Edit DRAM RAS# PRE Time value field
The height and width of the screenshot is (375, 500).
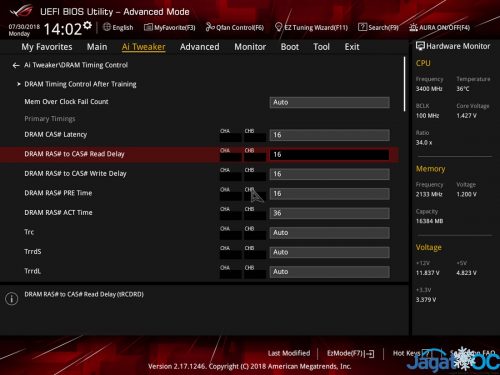[x=329, y=194]
